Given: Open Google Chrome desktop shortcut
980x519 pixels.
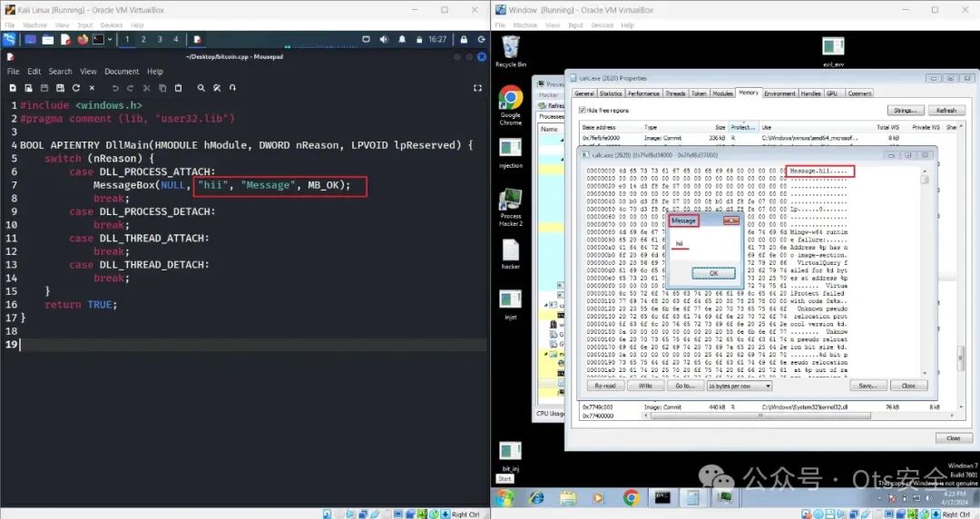Looking at the screenshot, I should [x=511, y=105].
